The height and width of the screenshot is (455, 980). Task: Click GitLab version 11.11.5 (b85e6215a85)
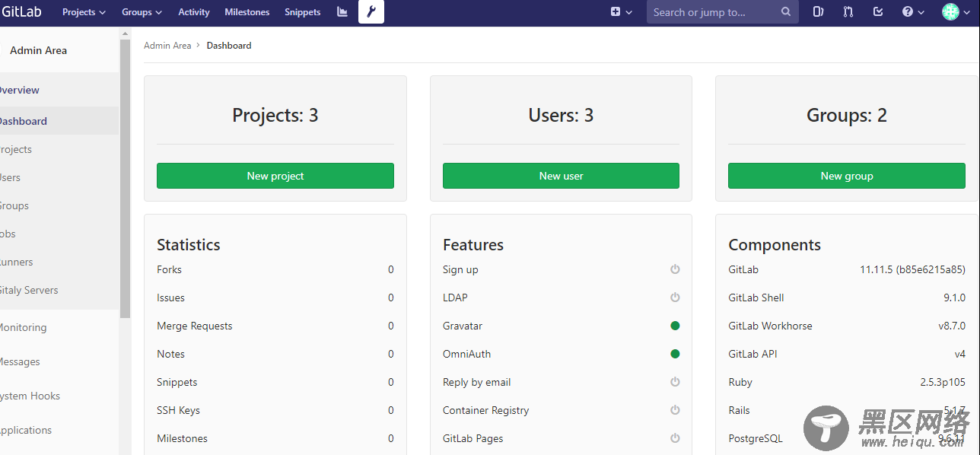pyautogui.click(x=912, y=269)
